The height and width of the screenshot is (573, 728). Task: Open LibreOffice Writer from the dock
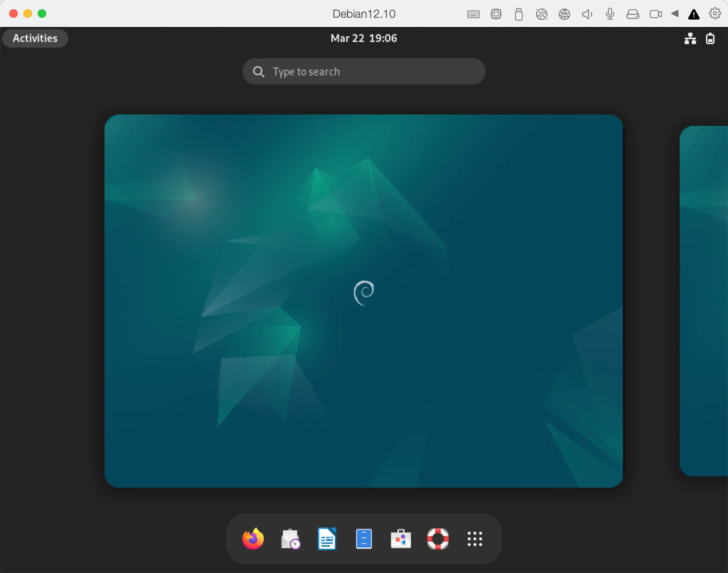[327, 539]
